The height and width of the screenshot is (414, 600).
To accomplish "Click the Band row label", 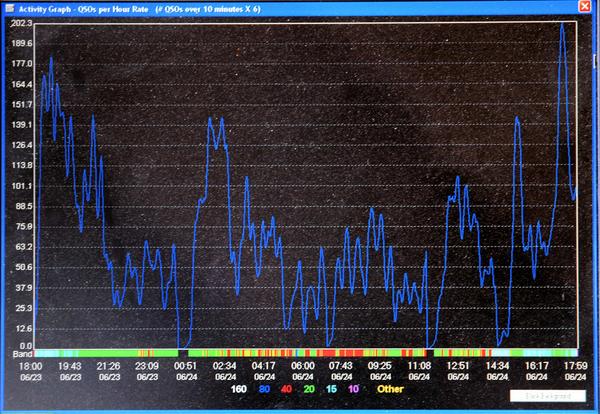I will click(x=22, y=353).
